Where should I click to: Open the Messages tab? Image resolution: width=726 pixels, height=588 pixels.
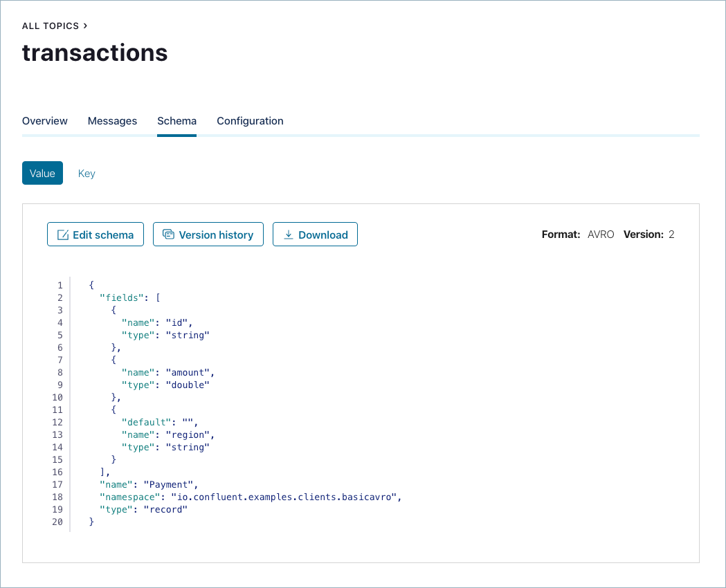click(112, 121)
